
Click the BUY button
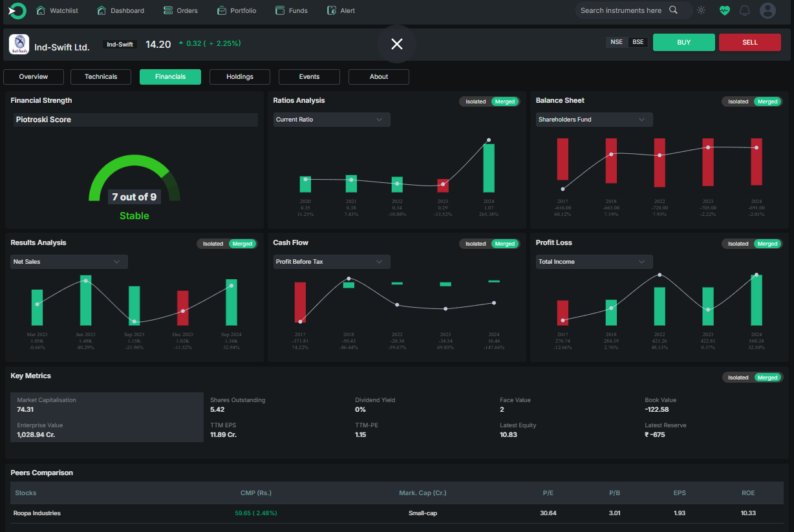pos(684,42)
